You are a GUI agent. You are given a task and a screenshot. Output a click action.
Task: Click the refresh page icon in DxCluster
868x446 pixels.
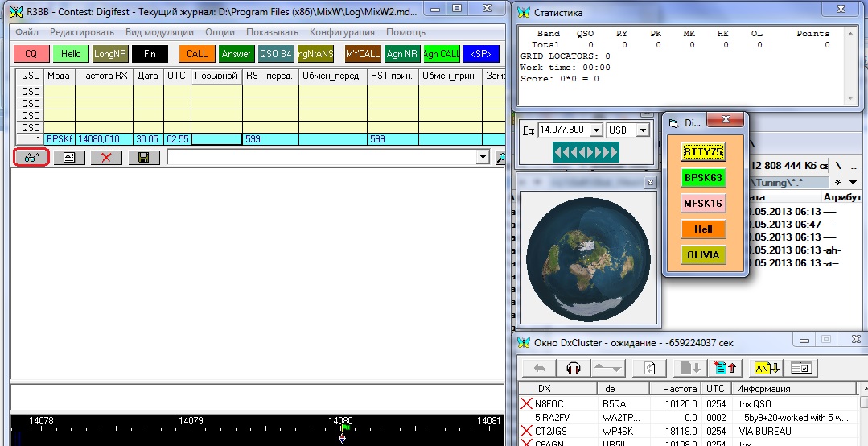point(648,368)
